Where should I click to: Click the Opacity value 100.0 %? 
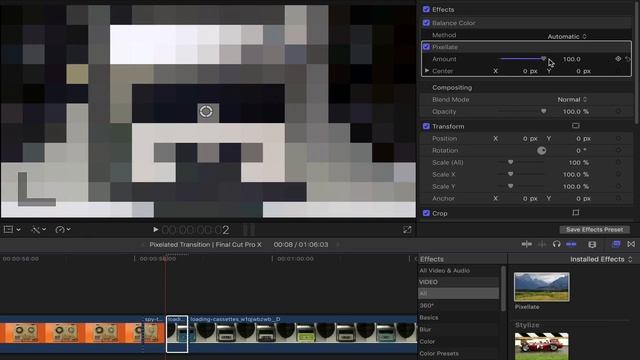[x=576, y=111]
